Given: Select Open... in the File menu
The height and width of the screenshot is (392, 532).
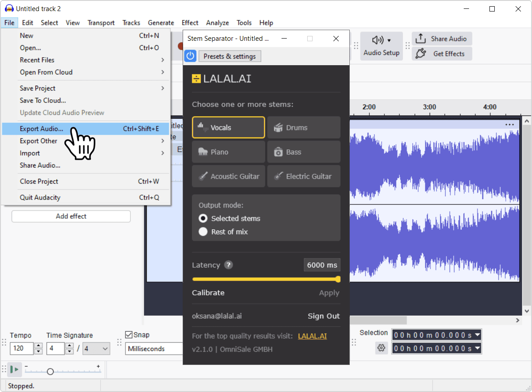Looking at the screenshot, I should 86,47.
